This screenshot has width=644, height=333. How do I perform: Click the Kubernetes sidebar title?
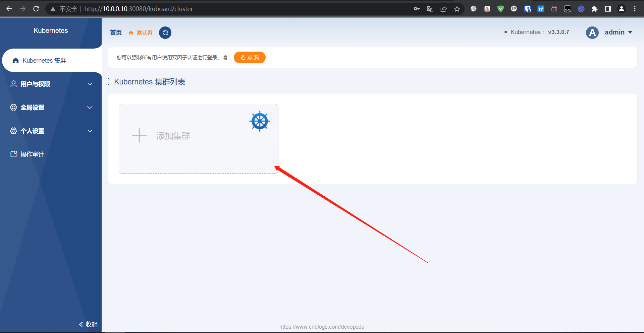click(x=51, y=30)
